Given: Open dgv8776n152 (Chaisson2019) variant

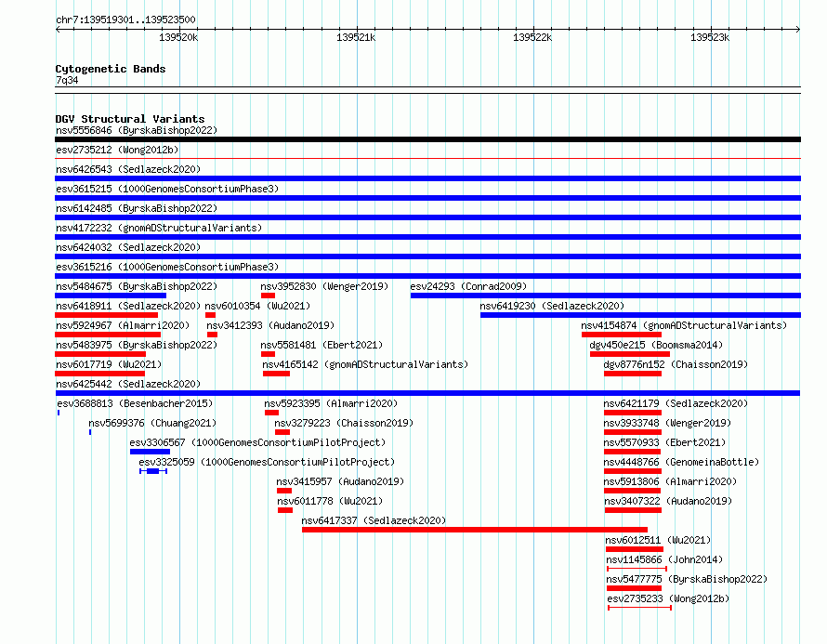Looking at the screenshot, I should point(676,364).
